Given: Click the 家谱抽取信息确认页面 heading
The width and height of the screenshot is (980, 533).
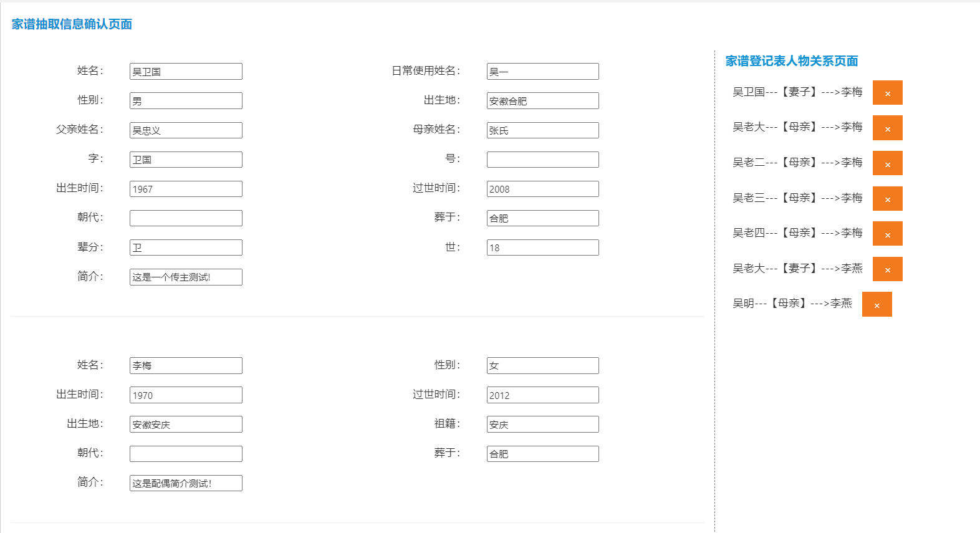Looking at the screenshot, I should tap(72, 24).
